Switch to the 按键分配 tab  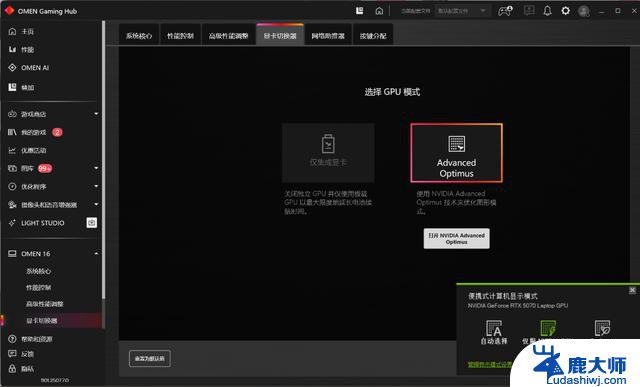373,36
